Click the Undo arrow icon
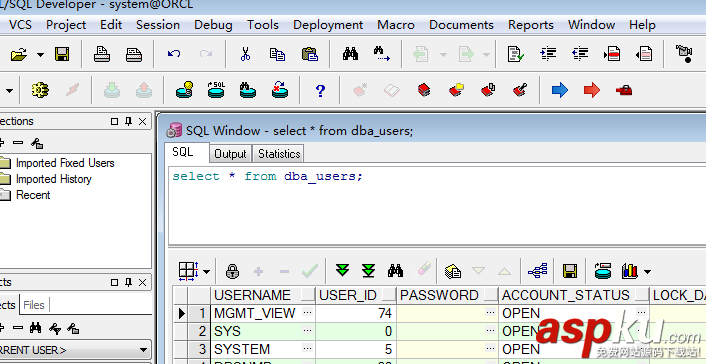 click(174, 54)
